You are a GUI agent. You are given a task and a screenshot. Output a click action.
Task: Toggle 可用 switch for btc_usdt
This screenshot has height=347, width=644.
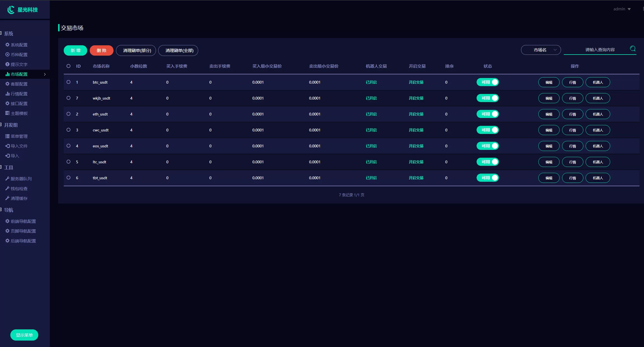487,82
